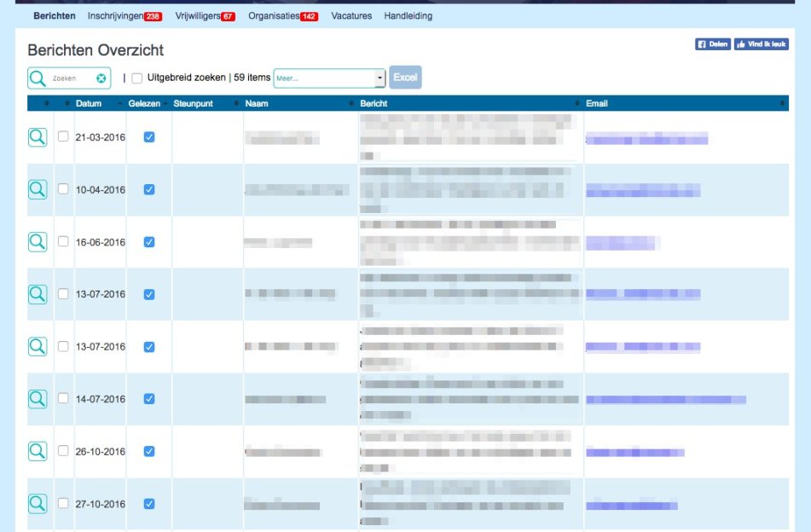Open the Handleiding tab

click(408, 16)
